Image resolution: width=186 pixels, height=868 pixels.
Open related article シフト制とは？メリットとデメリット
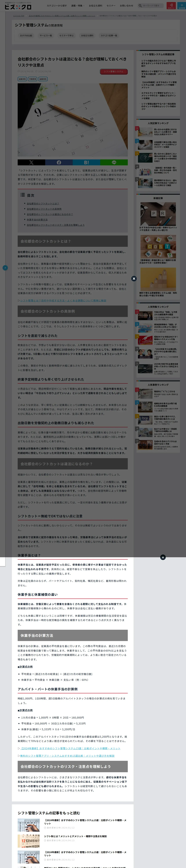[x=75, y=836]
